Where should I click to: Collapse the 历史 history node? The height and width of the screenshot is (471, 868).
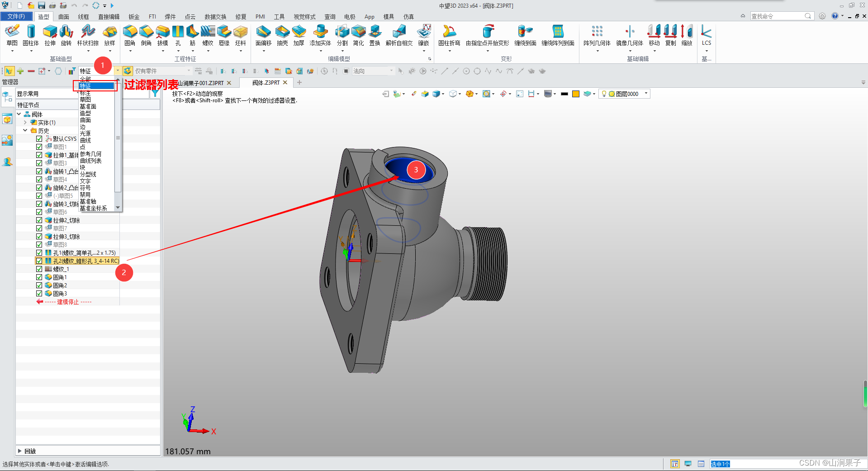pyautogui.click(x=25, y=130)
